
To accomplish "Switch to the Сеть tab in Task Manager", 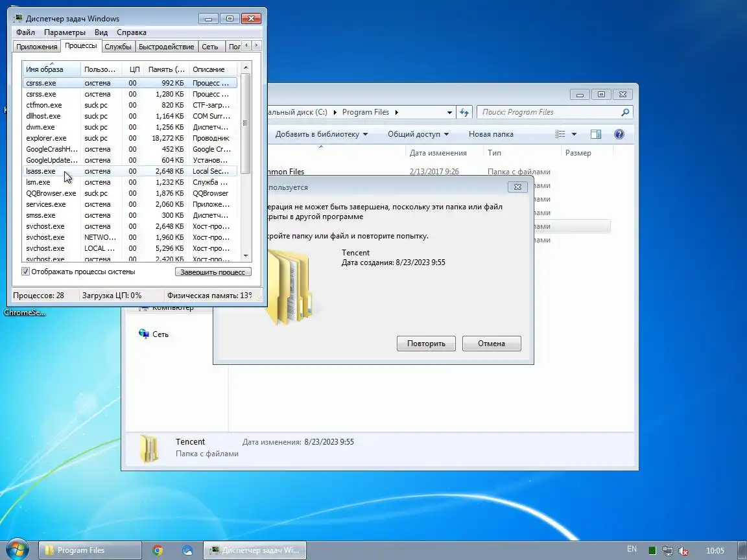I will [x=209, y=47].
